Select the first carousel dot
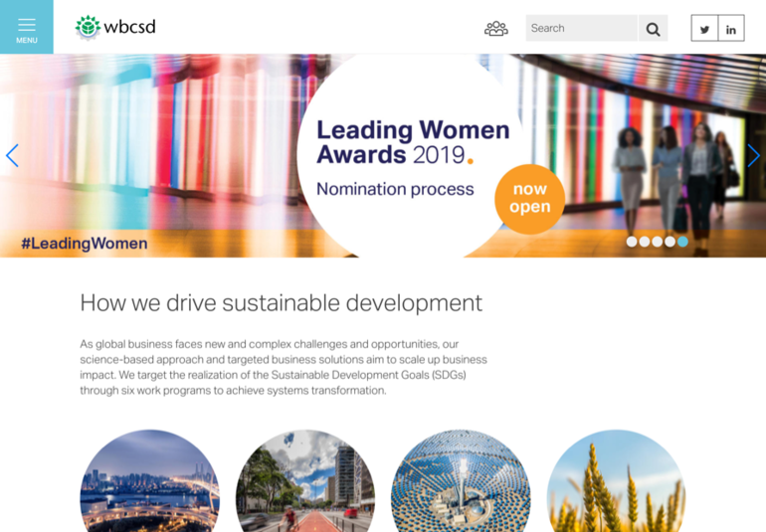Viewport: 766px width, 532px height. click(x=632, y=242)
